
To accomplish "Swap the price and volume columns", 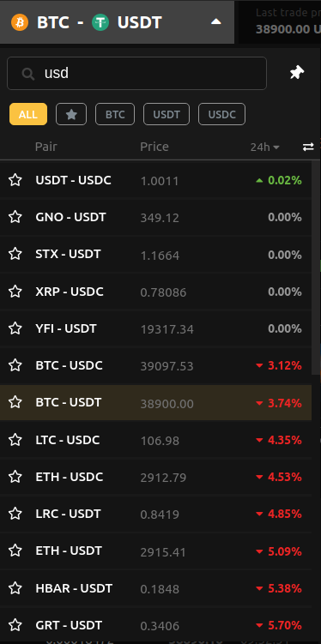I will (x=308, y=147).
